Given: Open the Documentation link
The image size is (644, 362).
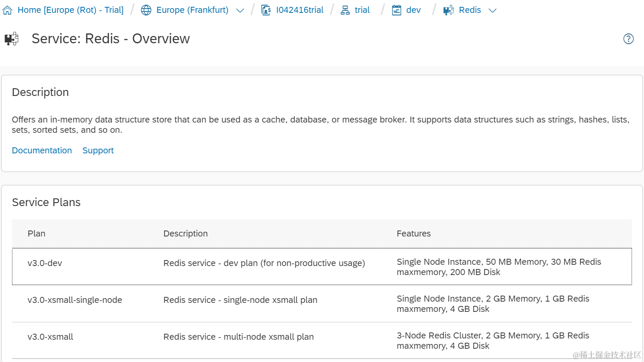Looking at the screenshot, I should (42, 150).
